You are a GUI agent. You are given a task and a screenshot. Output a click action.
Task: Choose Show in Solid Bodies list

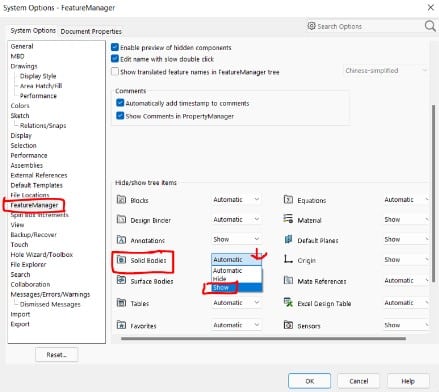pos(237,287)
